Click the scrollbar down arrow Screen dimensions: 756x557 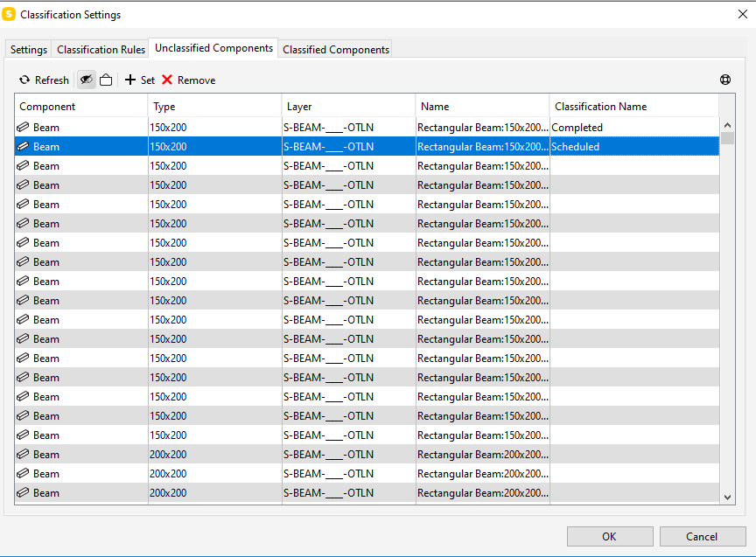[x=727, y=498]
